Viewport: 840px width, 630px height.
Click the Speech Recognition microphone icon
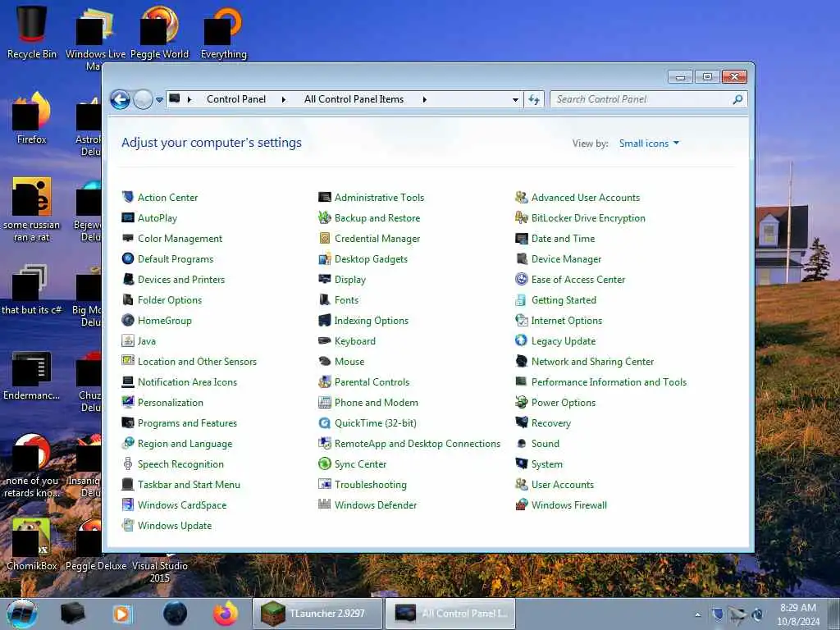(127, 464)
